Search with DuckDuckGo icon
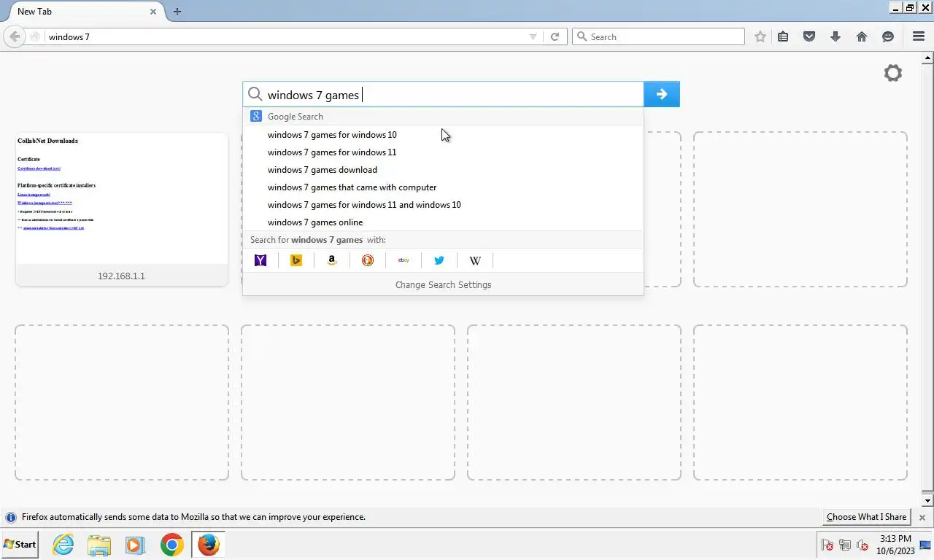This screenshot has height=560, width=934. pyautogui.click(x=368, y=260)
